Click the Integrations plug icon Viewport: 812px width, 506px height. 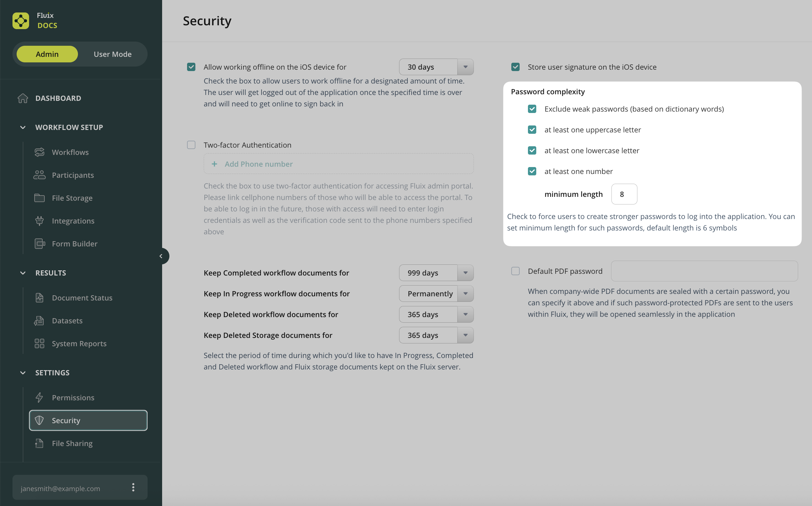coord(39,221)
